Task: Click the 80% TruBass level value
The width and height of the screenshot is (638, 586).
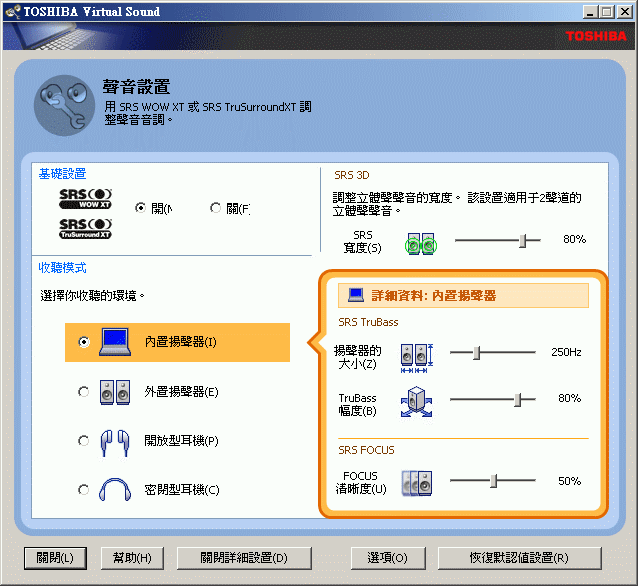Action: point(569,398)
